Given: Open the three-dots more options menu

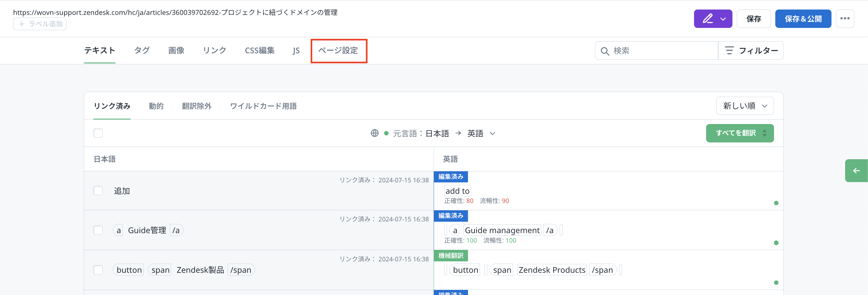Looking at the screenshot, I should click(x=845, y=18).
